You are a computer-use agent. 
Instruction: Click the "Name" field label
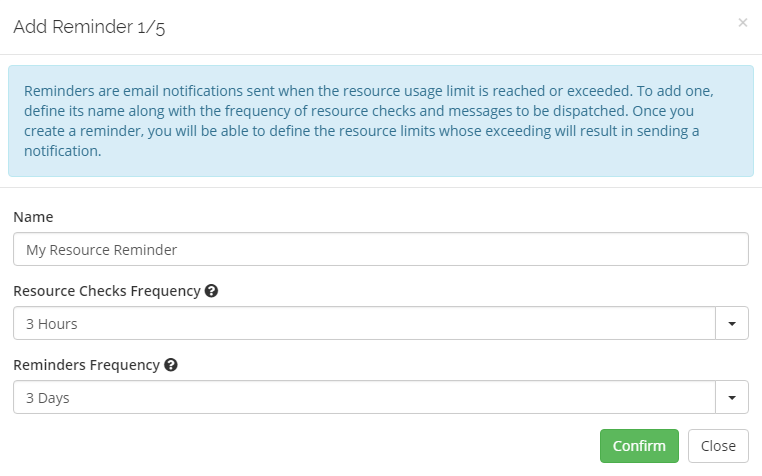(x=33, y=217)
